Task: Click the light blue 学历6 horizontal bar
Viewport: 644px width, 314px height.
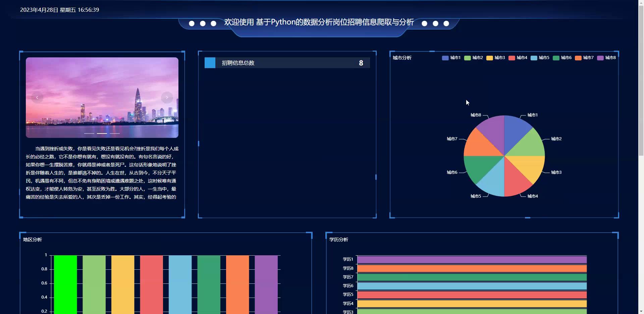Action: (472, 286)
